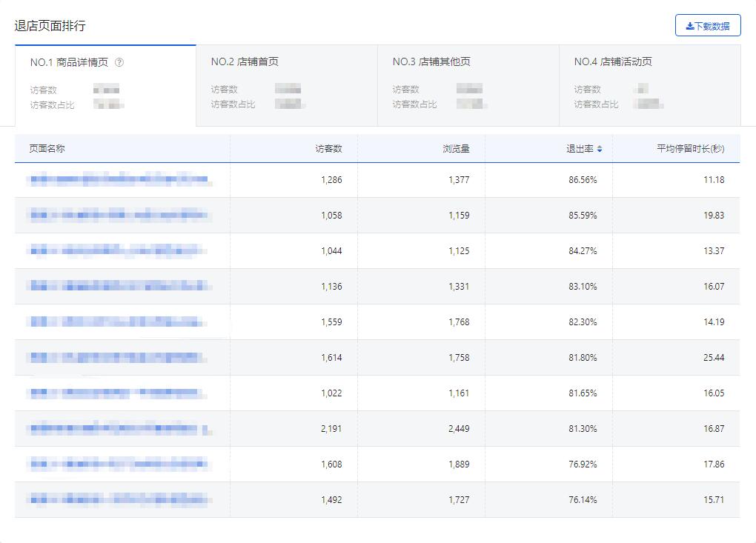Click the average stay time 11.18

(x=714, y=180)
